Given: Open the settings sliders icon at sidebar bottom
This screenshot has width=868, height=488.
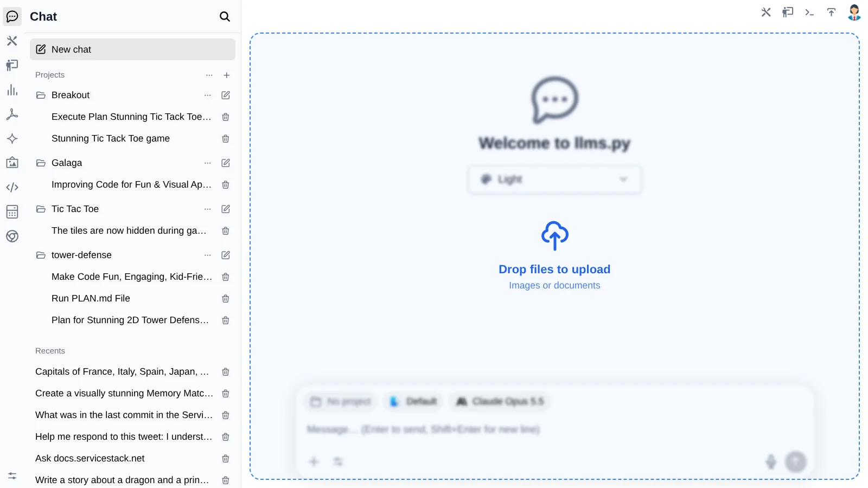Looking at the screenshot, I should coord(12,476).
